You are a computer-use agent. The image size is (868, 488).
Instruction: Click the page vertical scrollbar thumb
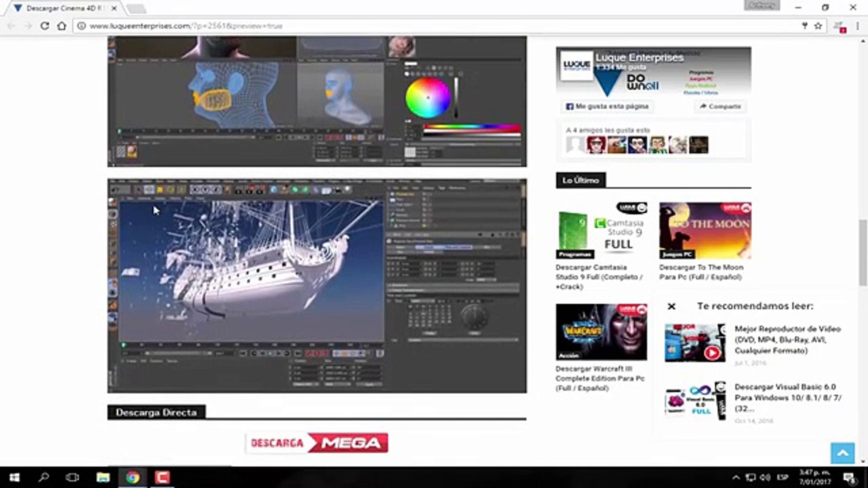(863, 253)
